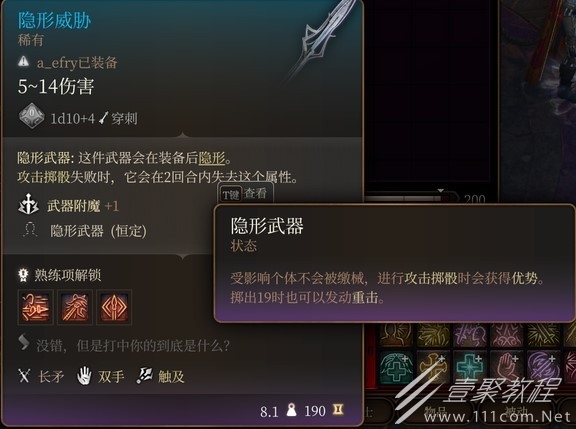Screen dimensions: 576x429
Task: Click the T键 查看 inspect button
Action: [245, 194]
